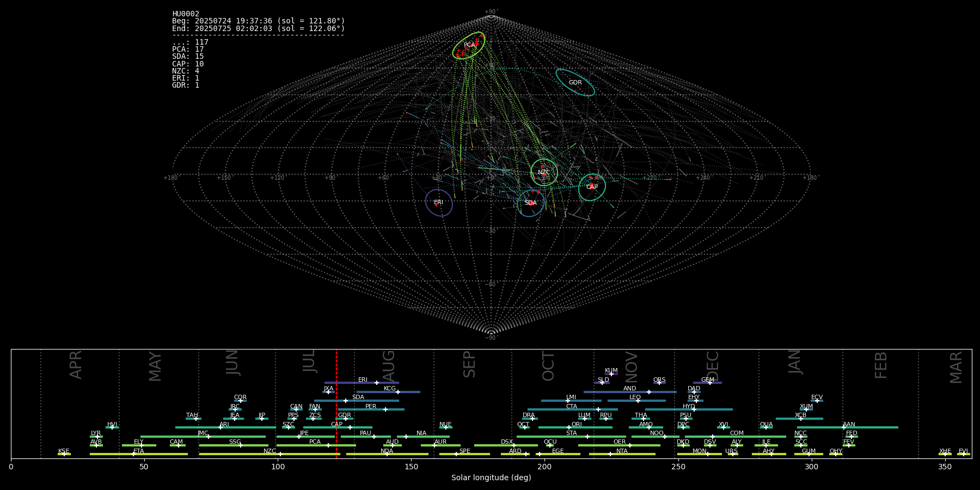The height and width of the screenshot is (490, 980).
Task: Click the NIA shower bar in timeline
Action: [x=423, y=437]
